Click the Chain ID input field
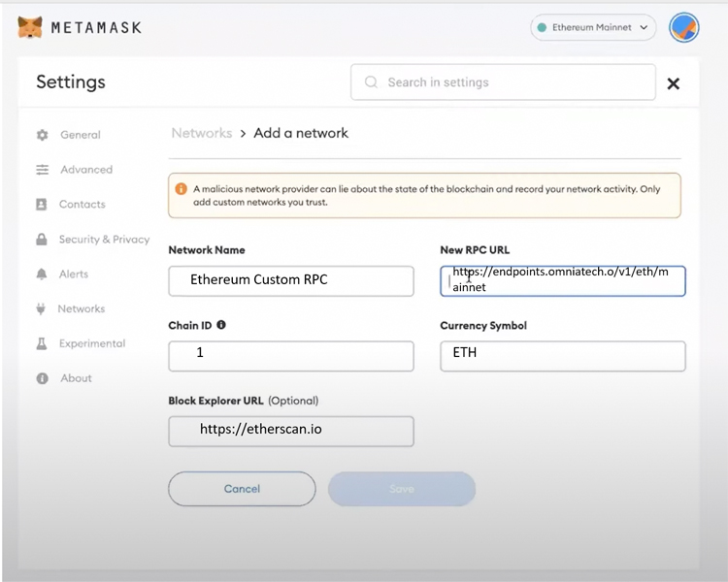Viewport: 728px width, 582px height. coord(291,356)
